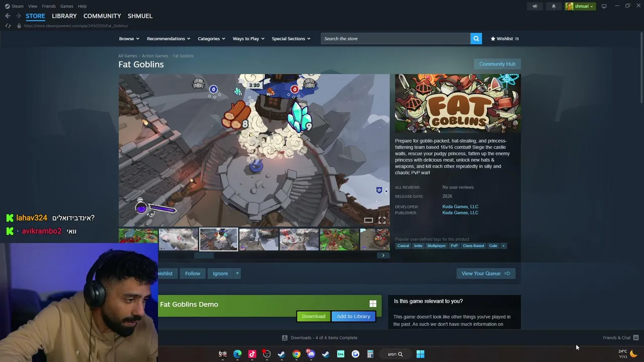Image resolution: width=644 pixels, height=362 pixels.
Task: Open the Help menu
Action: 82,6
